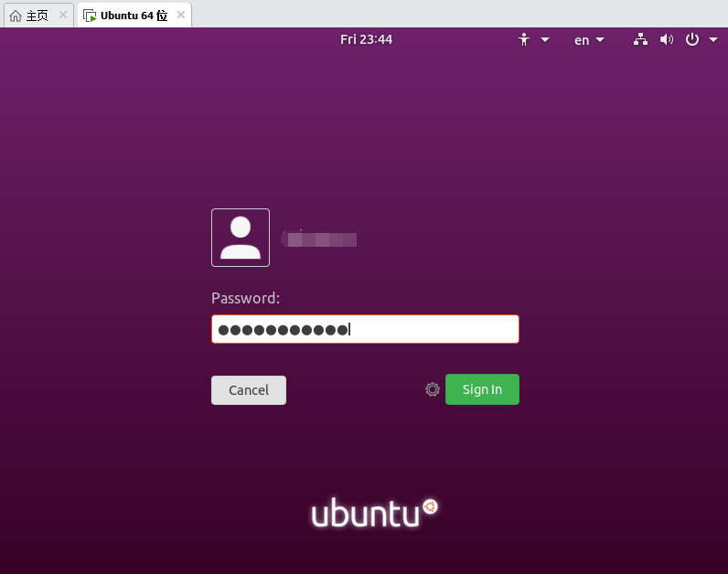This screenshot has height=574, width=728.
Task: Close the 主页 tab
Action: click(x=62, y=16)
